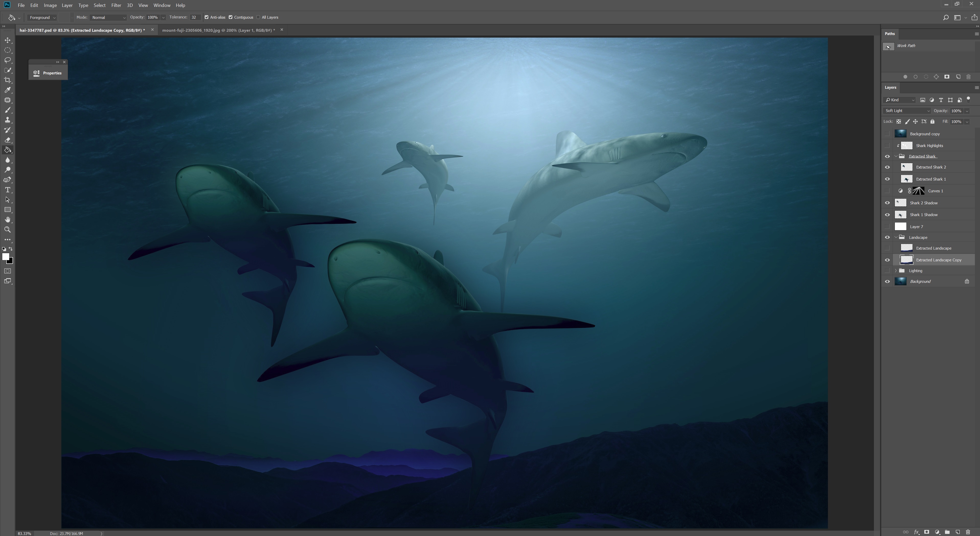
Task: Disable the Anti-alias checkbox
Action: [207, 17]
